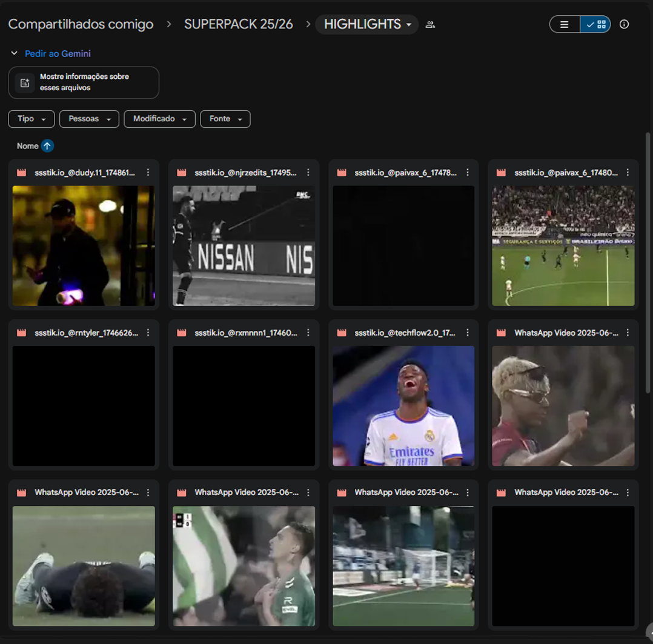
Task: Open three-dot menu for ssstik.io_@rntyler file
Action: (x=148, y=333)
